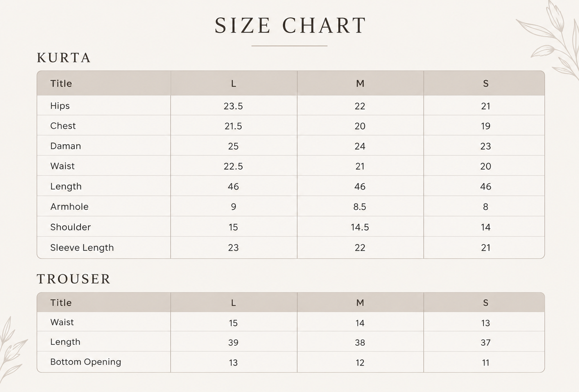The image size is (579, 392).
Task: Click the Chest value 21.5 for L
Action: click(x=233, y=126)
